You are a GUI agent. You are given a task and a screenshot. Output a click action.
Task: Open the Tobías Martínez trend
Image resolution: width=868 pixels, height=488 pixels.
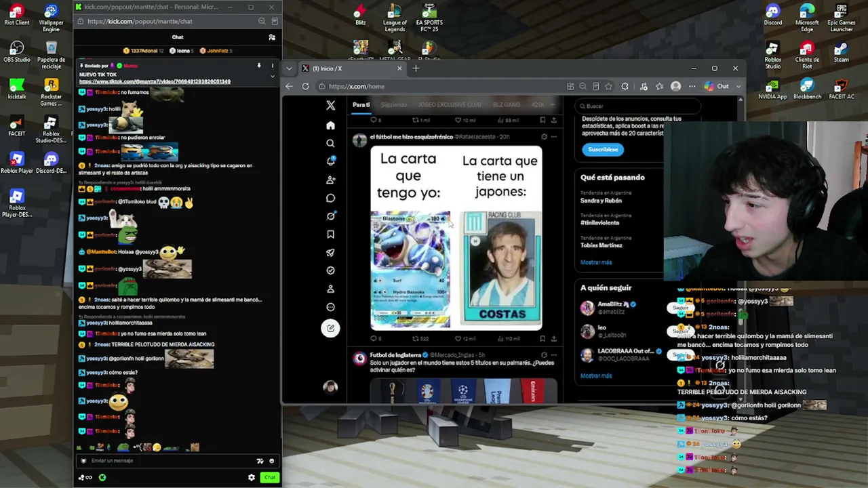pos(601,245)
